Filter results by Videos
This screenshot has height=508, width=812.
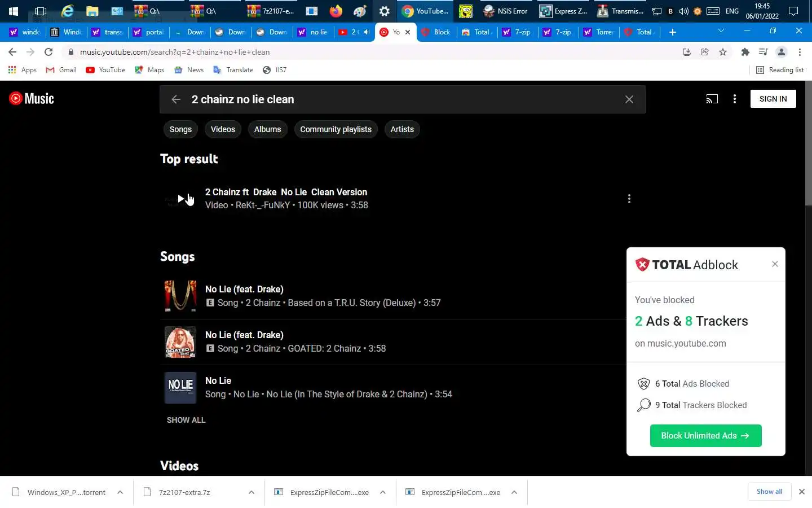[223, 129]
